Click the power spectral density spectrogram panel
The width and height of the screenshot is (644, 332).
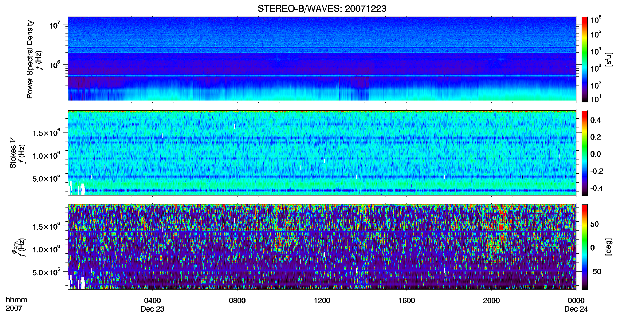point(322,59)
